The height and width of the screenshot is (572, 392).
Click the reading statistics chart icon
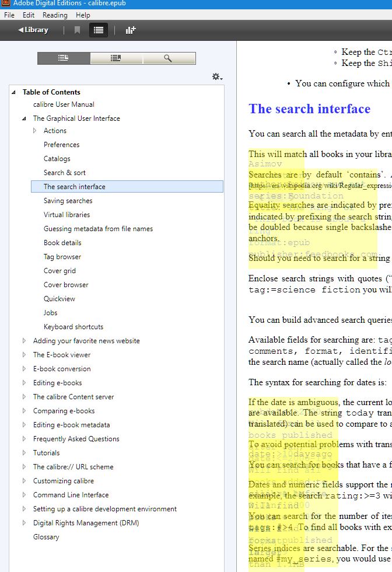(131, 30)
